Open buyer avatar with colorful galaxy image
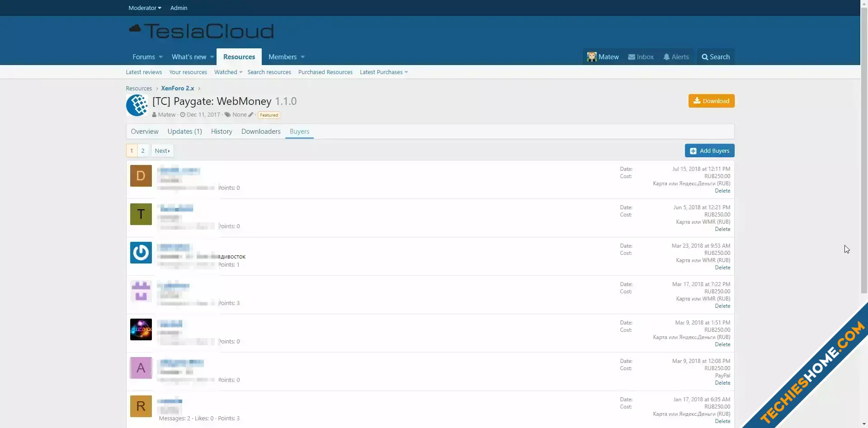 coord(141,329)
